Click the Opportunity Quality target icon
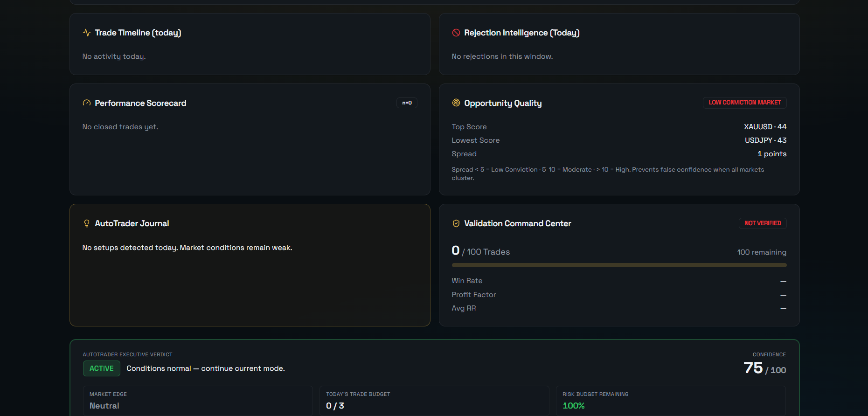Image resolution: width=868 pixels, height=416 pixels. click(456, 103)
